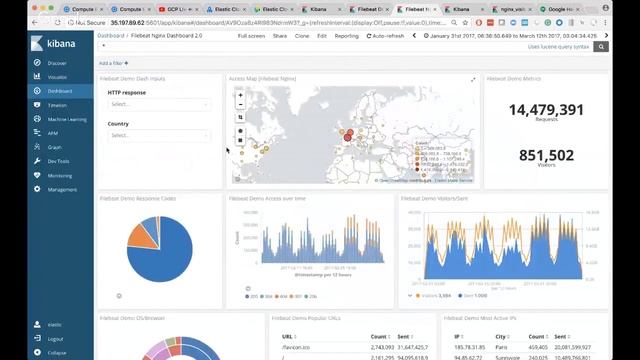640x360 pixels.
Task: Switch to the GCP Live browser tab
Action: pyautogui.click(x=178, y=9)
